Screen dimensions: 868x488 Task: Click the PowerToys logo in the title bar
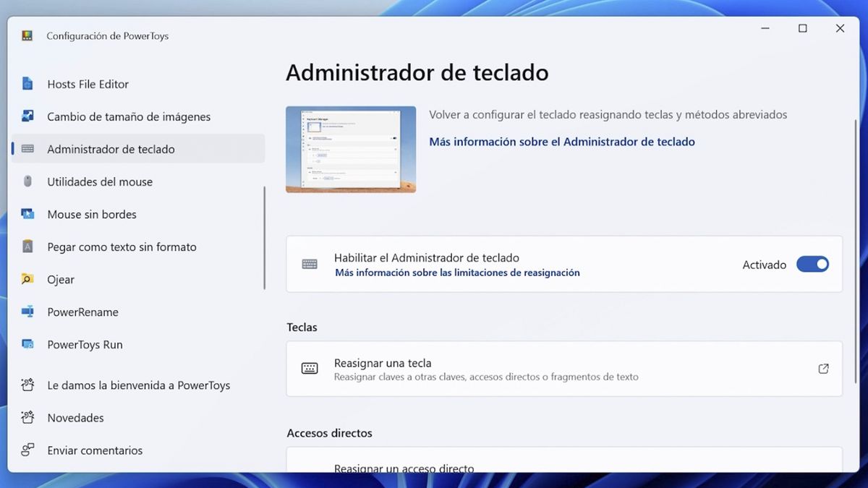(x=27, y=35)
